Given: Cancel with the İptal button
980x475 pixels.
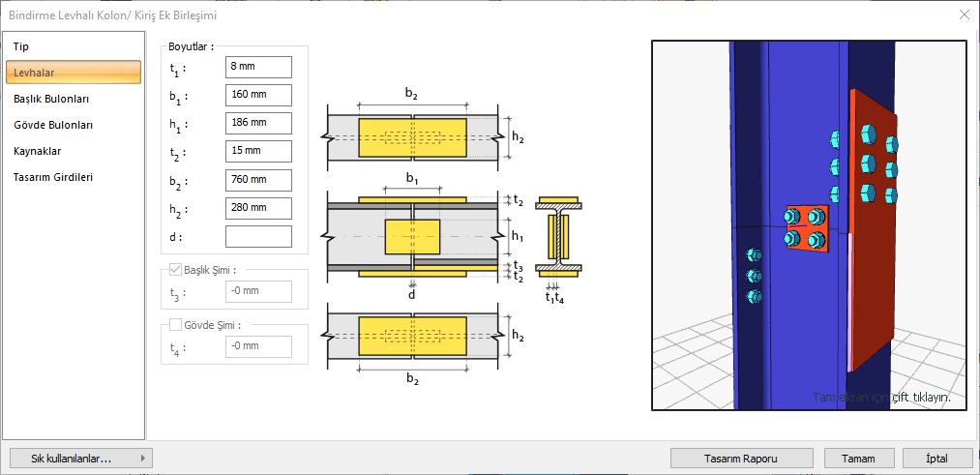Looking at the screenshot, I should click(936, 459).
